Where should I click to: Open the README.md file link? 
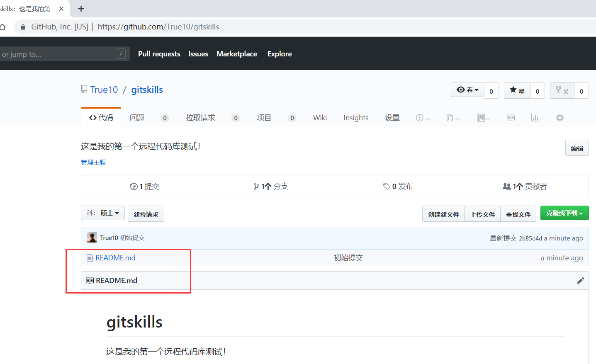(115, 258)
